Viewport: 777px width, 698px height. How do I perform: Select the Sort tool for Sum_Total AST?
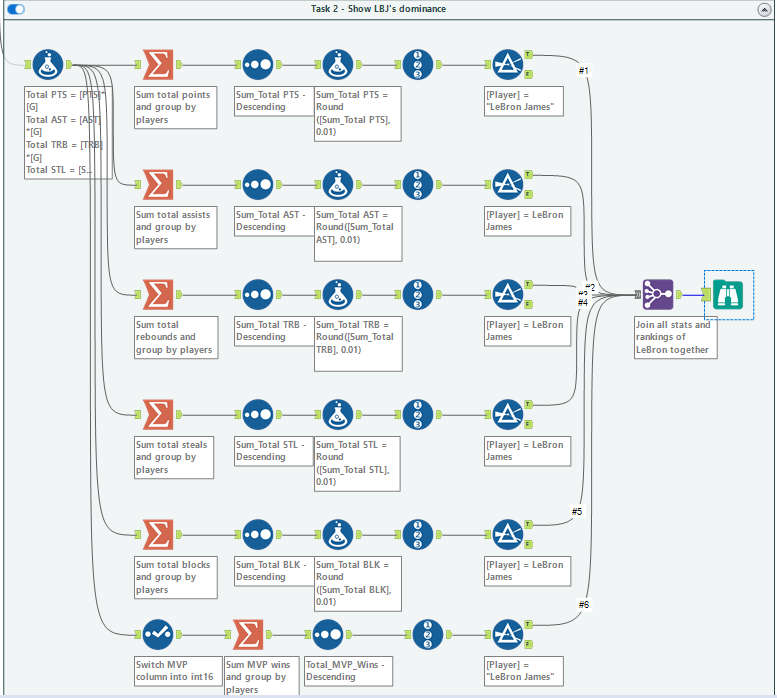(257, 184)
